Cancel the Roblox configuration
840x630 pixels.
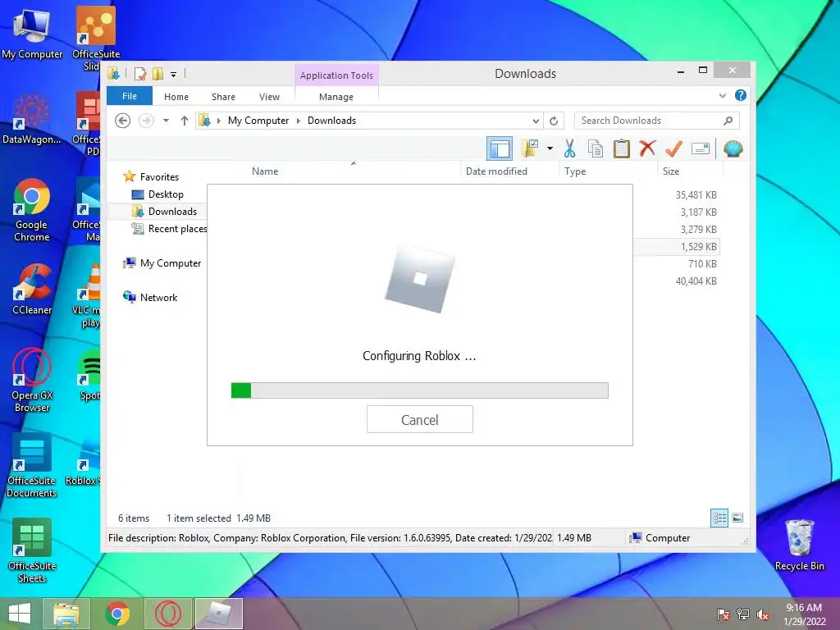pos(419,419)
